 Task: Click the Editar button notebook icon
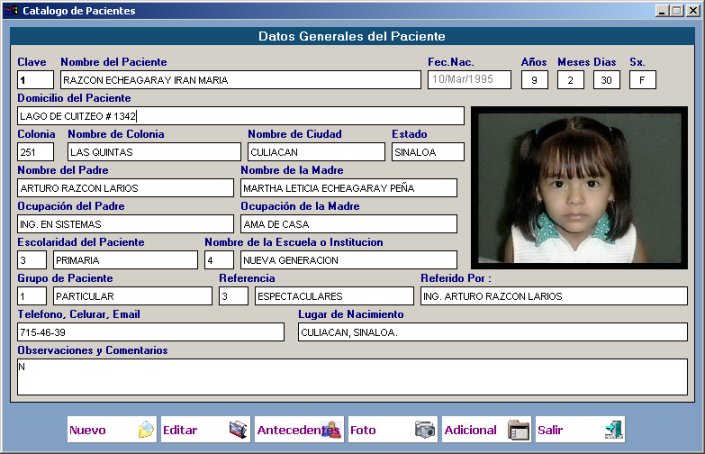(238, 430)
